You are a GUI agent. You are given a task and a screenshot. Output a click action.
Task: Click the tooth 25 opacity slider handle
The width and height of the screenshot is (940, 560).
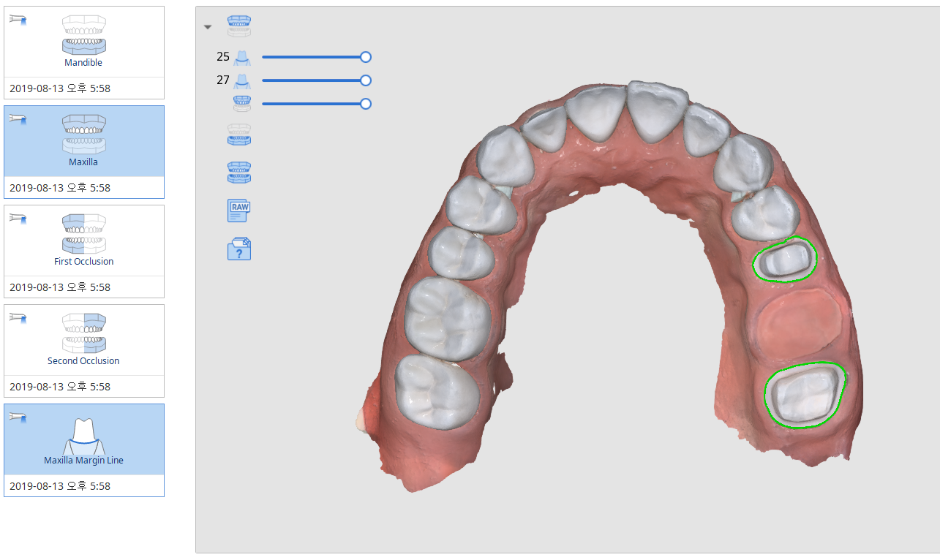(366, 57)
